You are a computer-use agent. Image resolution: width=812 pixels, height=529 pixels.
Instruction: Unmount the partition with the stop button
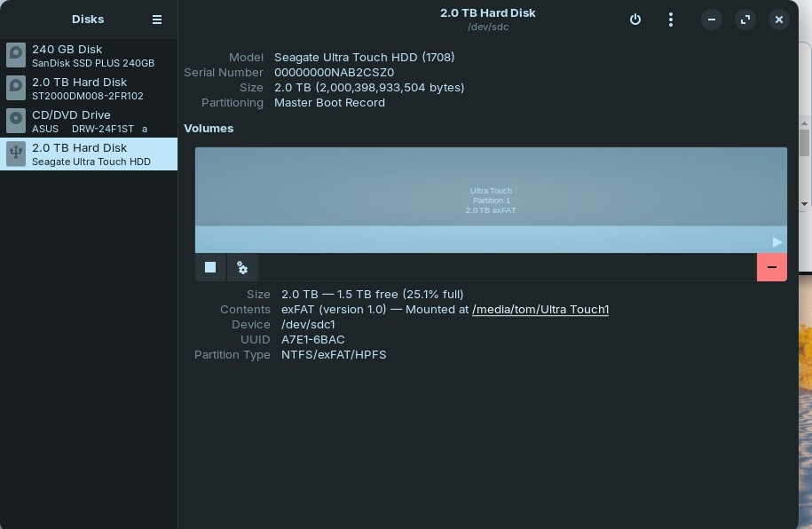(210, 267)
